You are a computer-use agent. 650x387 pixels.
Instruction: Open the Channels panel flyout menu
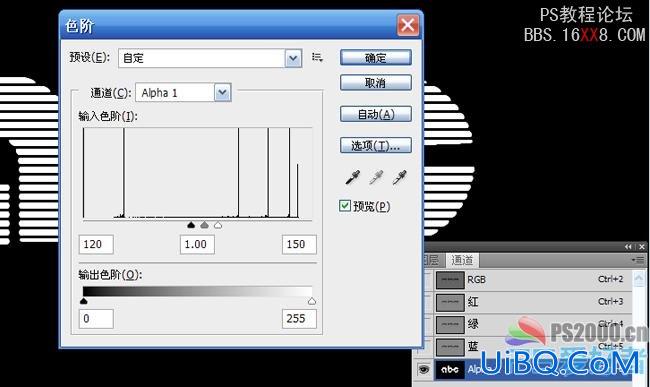point(638,260)
